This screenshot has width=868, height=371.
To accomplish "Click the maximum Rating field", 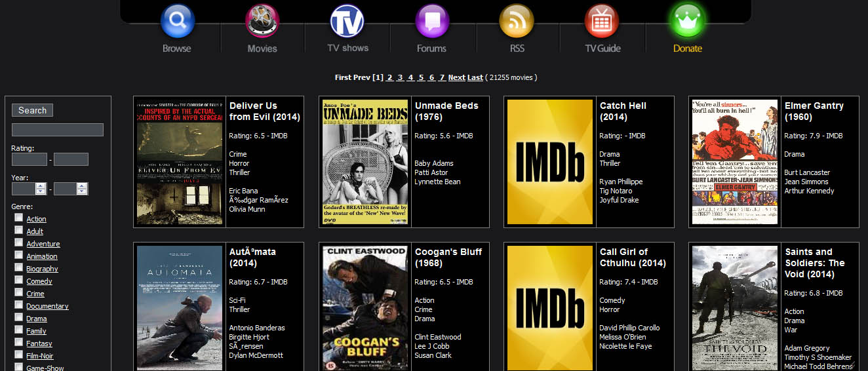I will (71, 159).
